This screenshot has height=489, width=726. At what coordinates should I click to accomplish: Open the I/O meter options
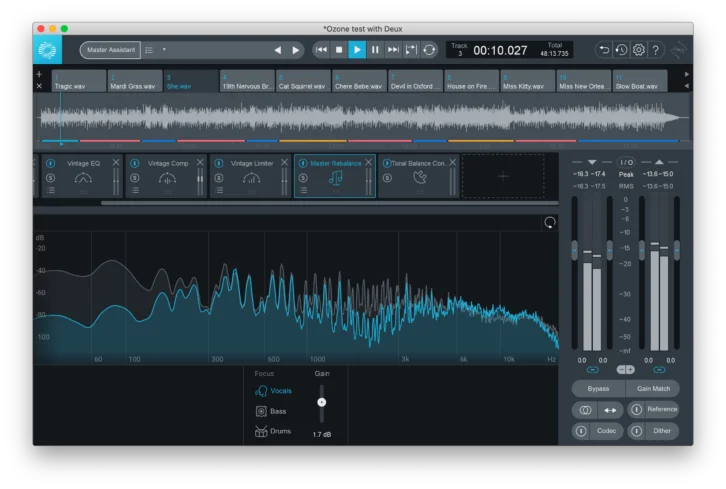point(626,163)
